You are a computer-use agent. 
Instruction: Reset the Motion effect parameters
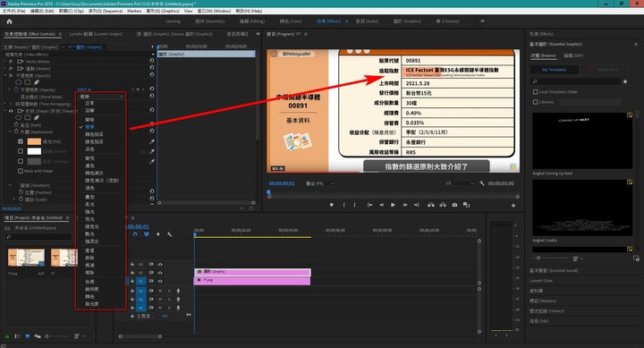tap(151, 68)
